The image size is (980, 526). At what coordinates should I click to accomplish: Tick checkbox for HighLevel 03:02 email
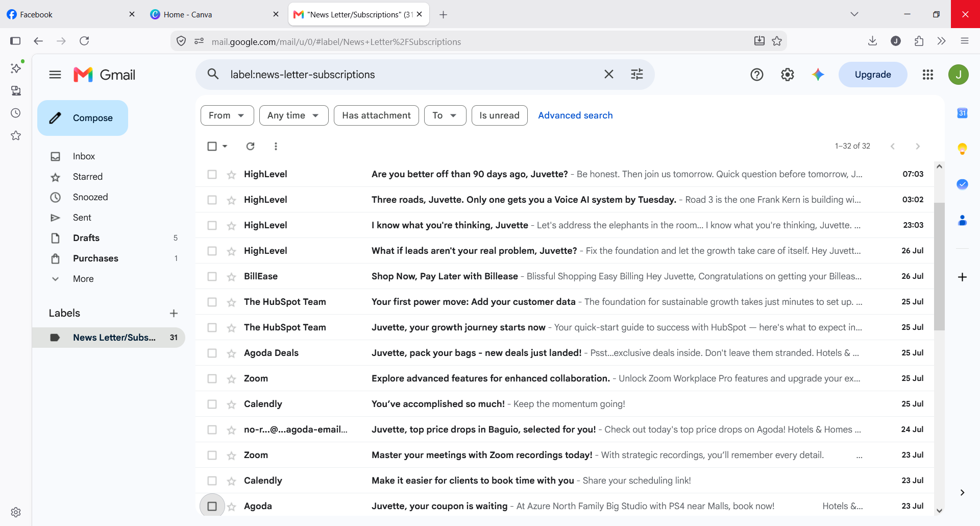coord(212,200)
